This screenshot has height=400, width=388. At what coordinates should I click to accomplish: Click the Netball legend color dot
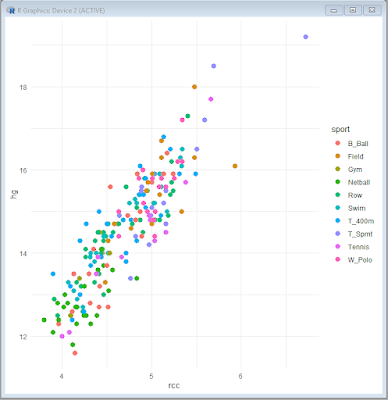(338, 182)
